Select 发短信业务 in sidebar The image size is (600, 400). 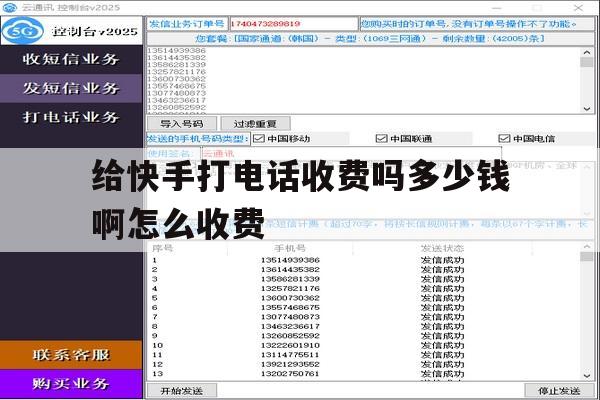[x=71, y=88]
